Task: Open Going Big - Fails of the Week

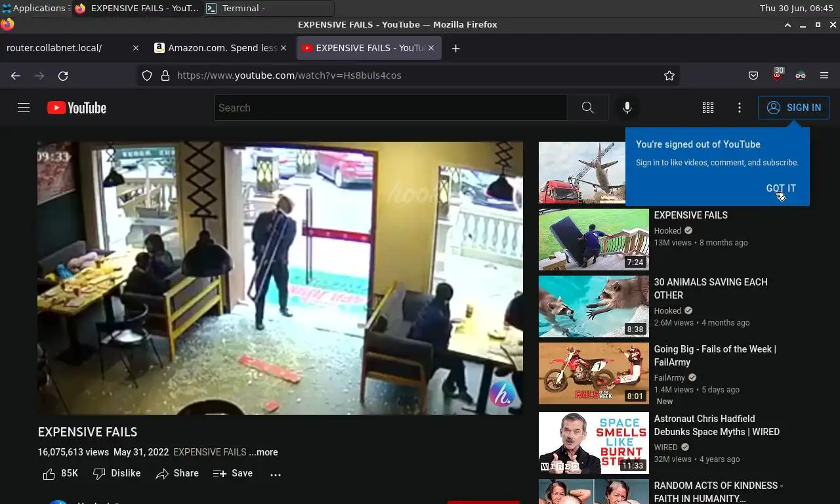Action: click(715, 356)
